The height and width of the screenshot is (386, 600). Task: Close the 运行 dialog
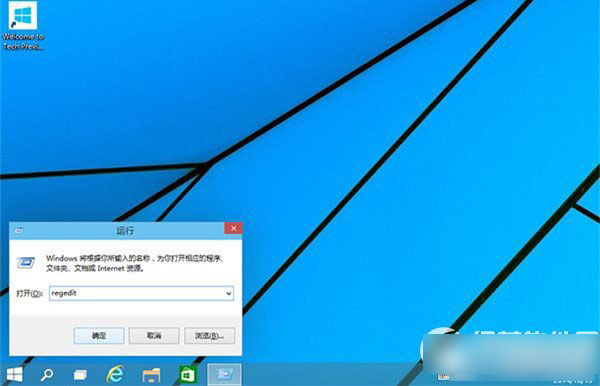233,228
